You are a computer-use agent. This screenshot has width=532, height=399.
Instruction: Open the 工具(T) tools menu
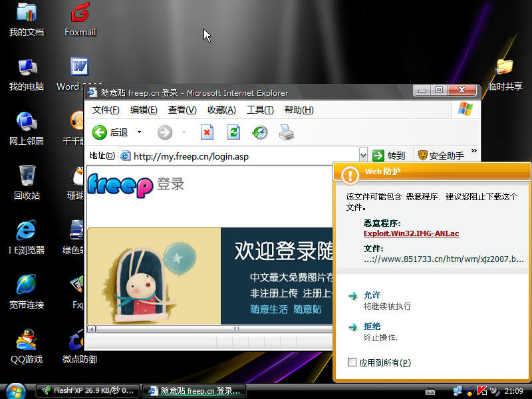point(260,110)
